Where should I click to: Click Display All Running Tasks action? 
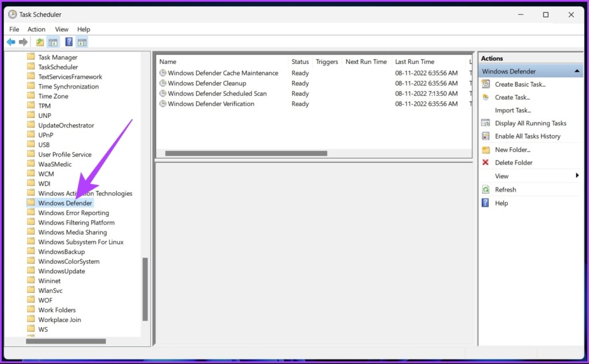point(530,123)
